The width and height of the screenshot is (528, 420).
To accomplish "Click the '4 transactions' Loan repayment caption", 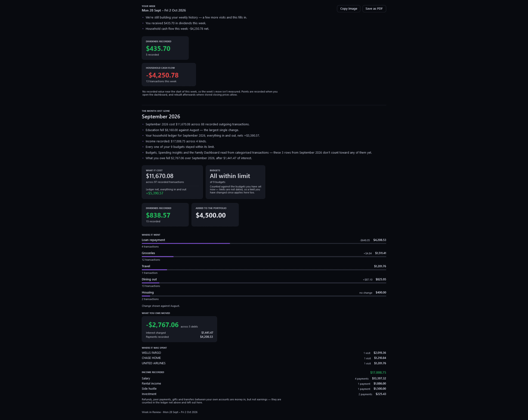I will [x=150, y=247].
